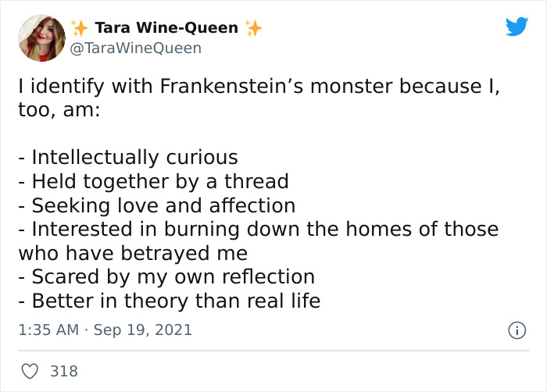Click the "Held together by a thread" line
This screenshot has width=547, height=392.
click(x=154, y=181)
